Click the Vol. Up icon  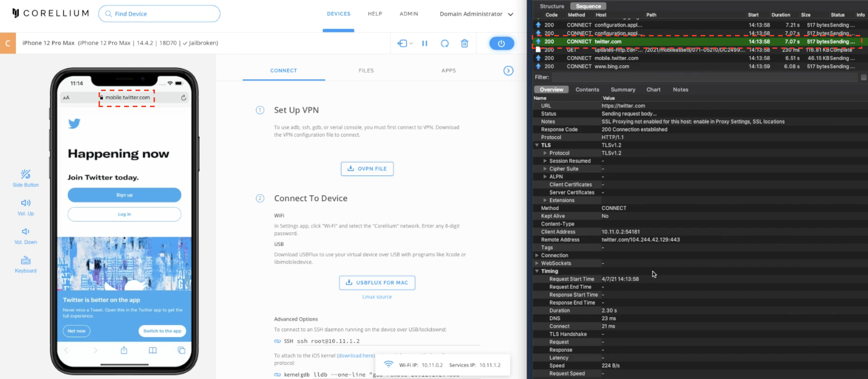click(26, 203)
